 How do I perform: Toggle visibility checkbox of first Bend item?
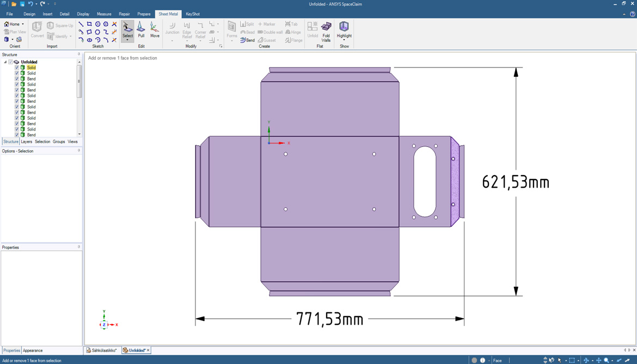[x=17, y=79]
